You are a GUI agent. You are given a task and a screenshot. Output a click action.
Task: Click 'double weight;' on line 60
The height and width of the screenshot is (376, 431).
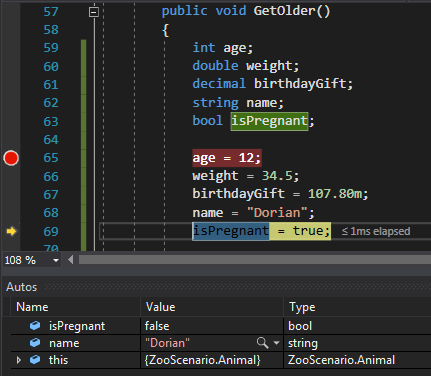pos(246,66)
